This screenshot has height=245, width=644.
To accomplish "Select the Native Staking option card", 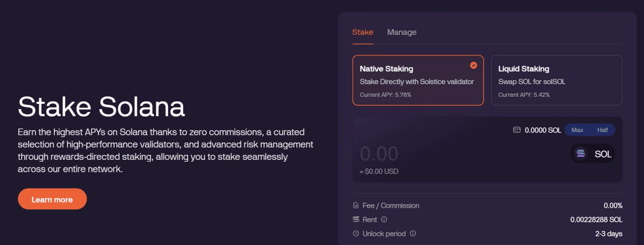I will point(418,80).
